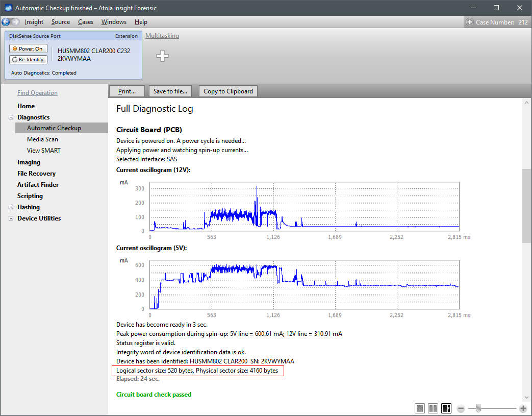Expand the Hashing section
The height and width of the screenshot is (416, 532).
pos(11,207)
